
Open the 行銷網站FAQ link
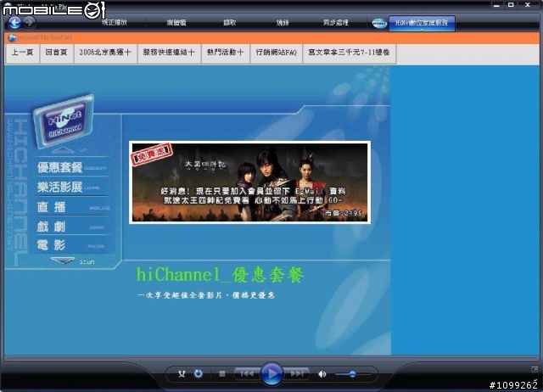click(x=276, y=53)
